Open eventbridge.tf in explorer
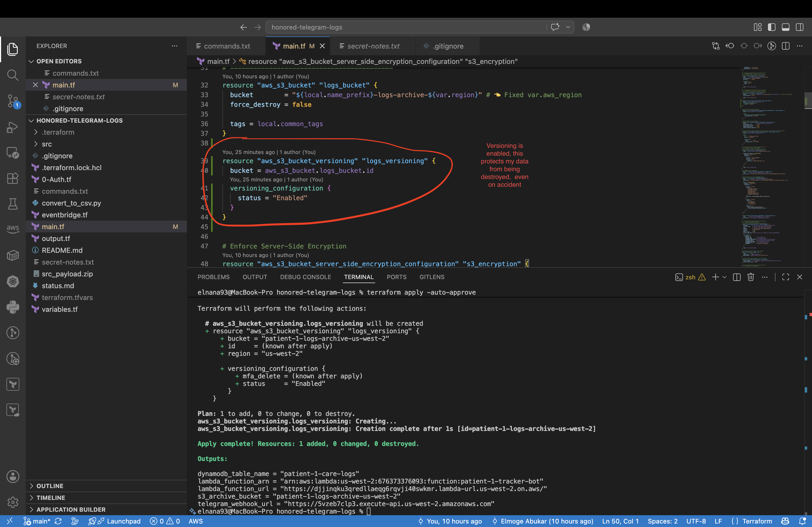The width and height of the screenshot is (812, 527). (106, 215)
